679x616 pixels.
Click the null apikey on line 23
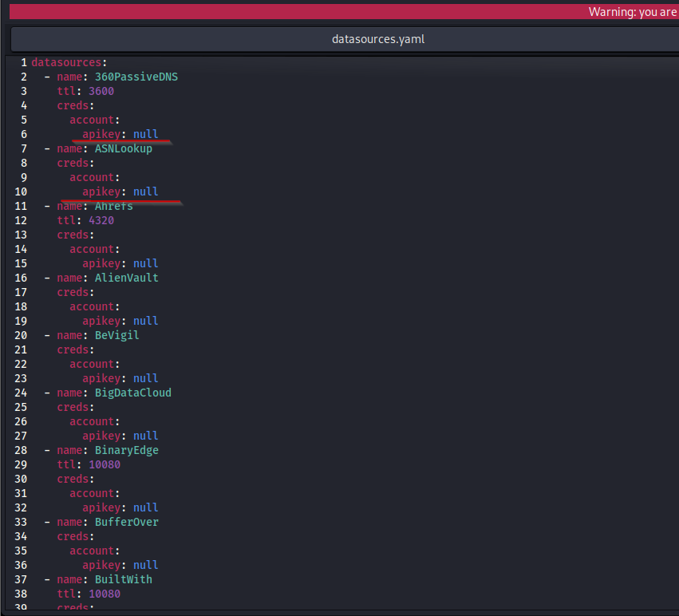pyautogui.click(x=145, y=378)
